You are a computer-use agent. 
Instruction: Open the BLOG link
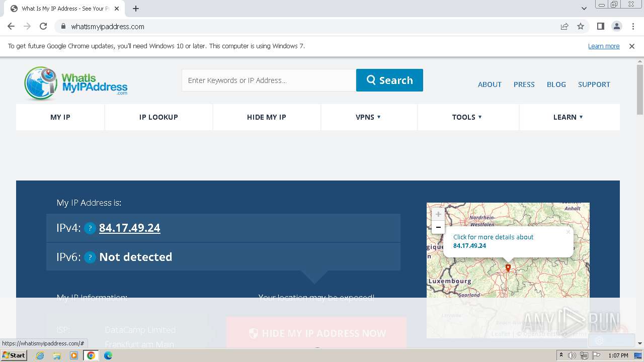point(556,84)
